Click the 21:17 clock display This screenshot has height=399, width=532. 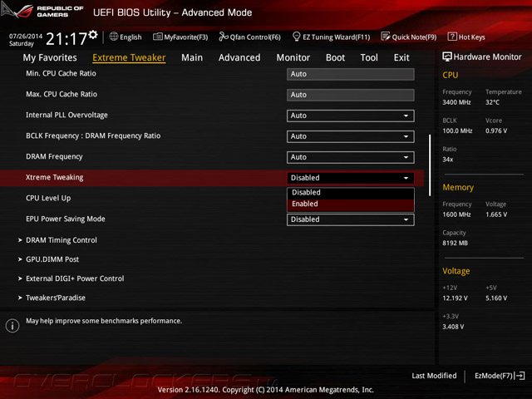[66, 39]
